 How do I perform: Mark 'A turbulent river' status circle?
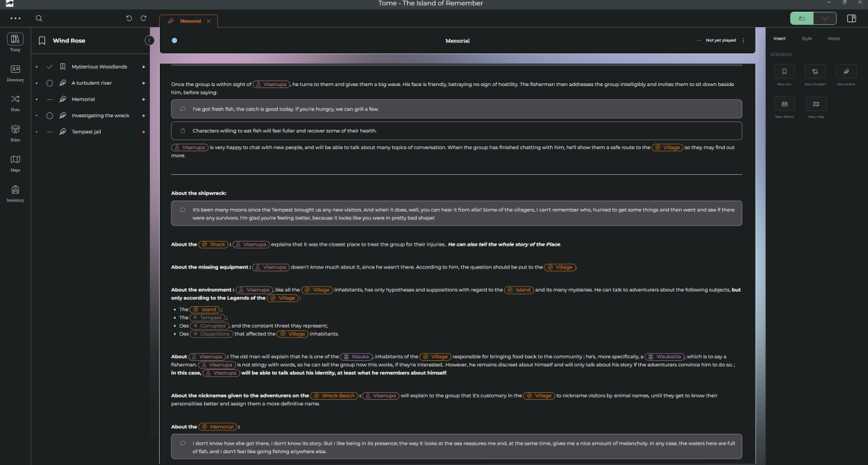49,83
